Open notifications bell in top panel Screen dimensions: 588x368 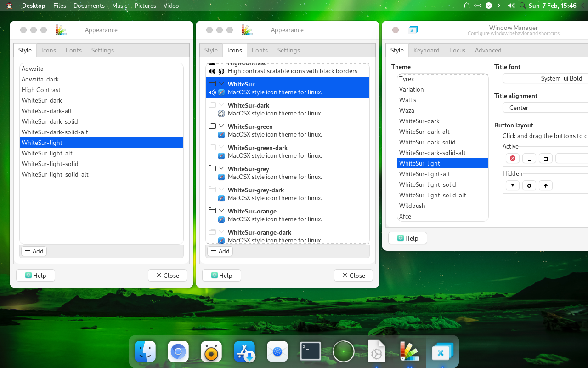point(466,6)
